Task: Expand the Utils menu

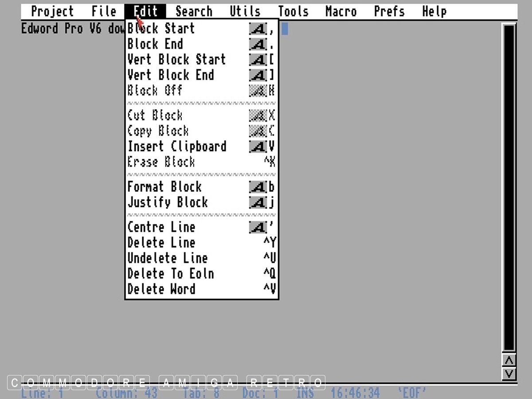Action: tap(245, 12)
